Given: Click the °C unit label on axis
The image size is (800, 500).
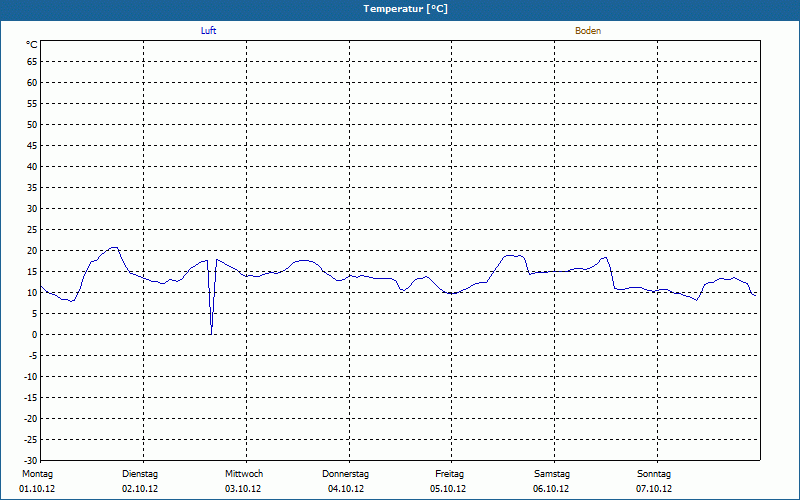Looking at the screenshot, I should coord(32,45).
